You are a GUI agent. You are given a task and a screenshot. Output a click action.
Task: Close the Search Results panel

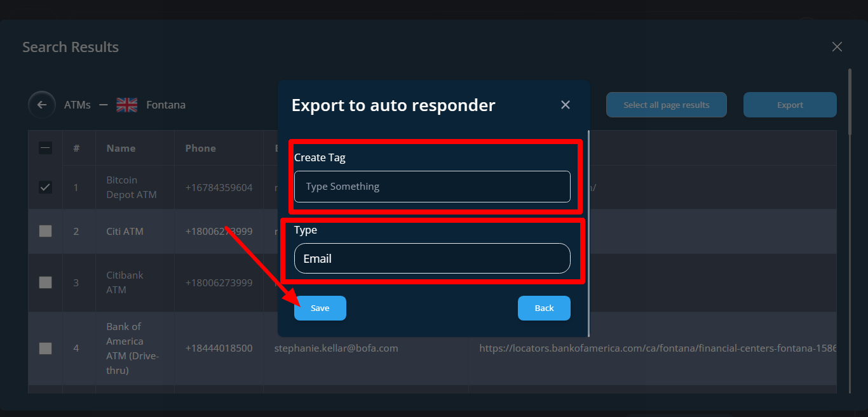(837, 47)
